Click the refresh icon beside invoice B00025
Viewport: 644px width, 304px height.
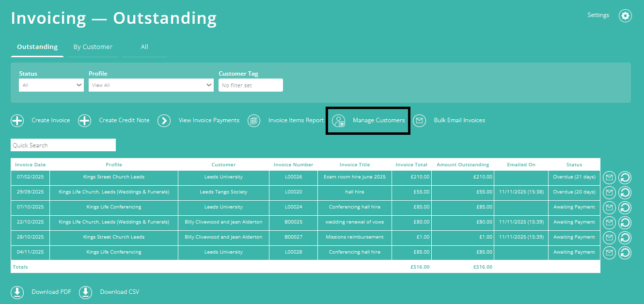point(625,223)
